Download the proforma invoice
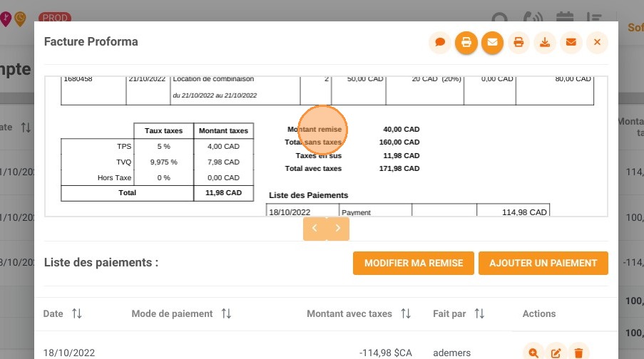This screenshot has height=359, width=644. [x=545, y=42]
